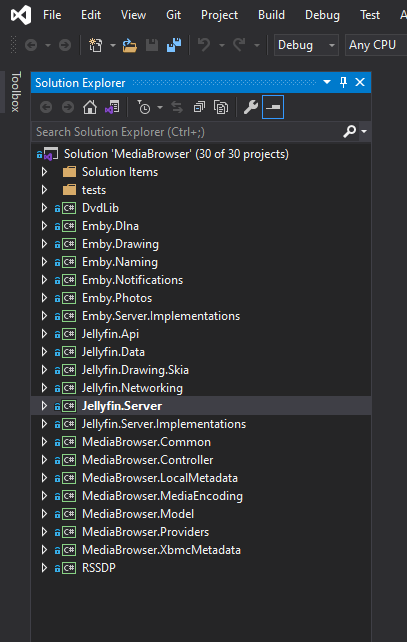Open the Edit menu
The width and height of the screenshot is (407, 642).
tap(91, 15)
